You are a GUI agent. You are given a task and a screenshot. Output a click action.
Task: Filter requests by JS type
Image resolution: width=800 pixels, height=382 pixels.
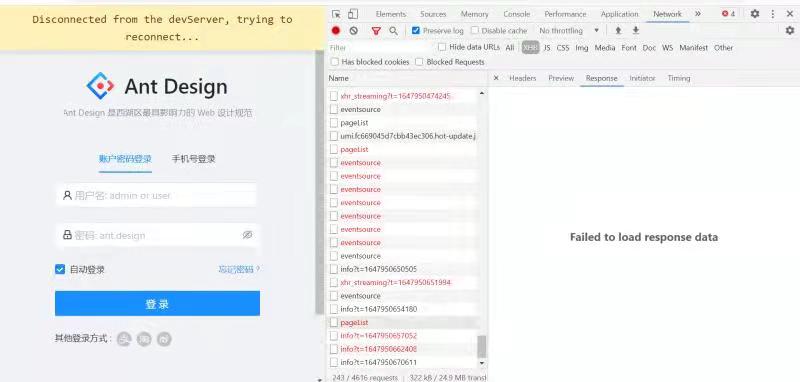(547, 47)
